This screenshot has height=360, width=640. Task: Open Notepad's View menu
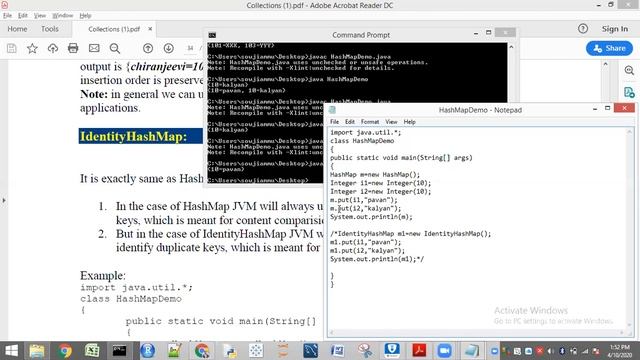click(x=391, y=122)
